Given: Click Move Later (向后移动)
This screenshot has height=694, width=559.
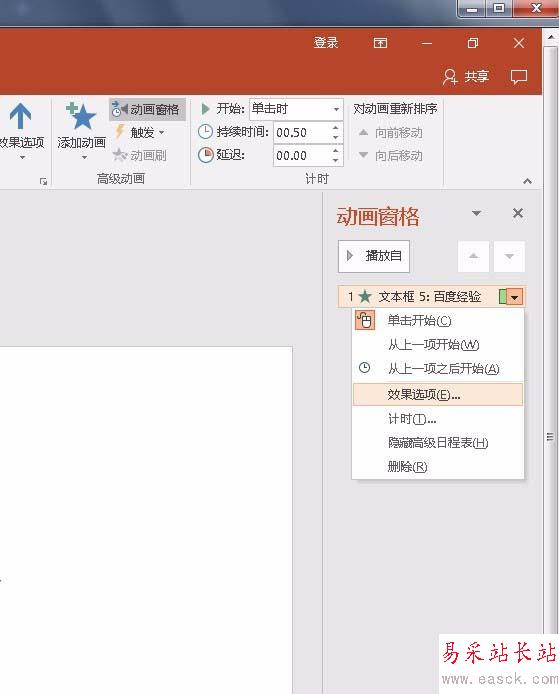Looking at the screenshot, I should (x=390, y=155).
